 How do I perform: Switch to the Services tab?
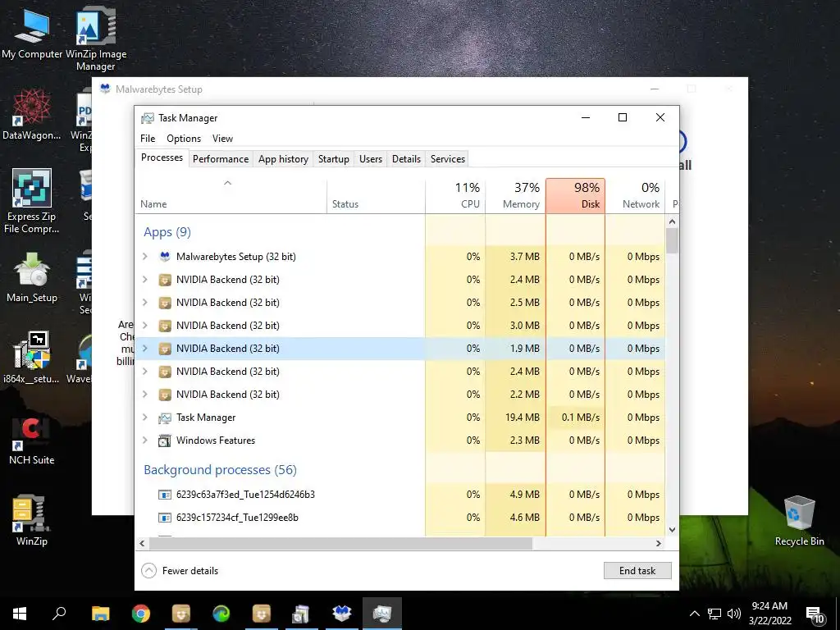point(448,159)
